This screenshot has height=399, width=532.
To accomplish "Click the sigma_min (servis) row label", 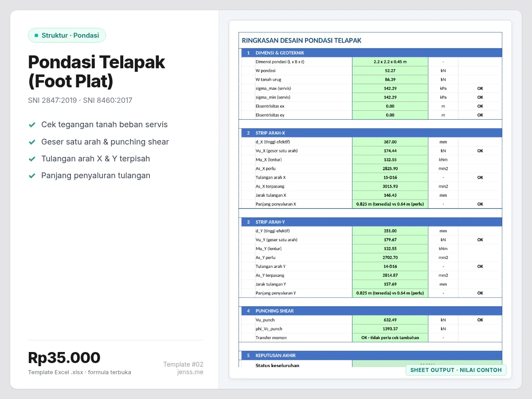I will 273,97.
